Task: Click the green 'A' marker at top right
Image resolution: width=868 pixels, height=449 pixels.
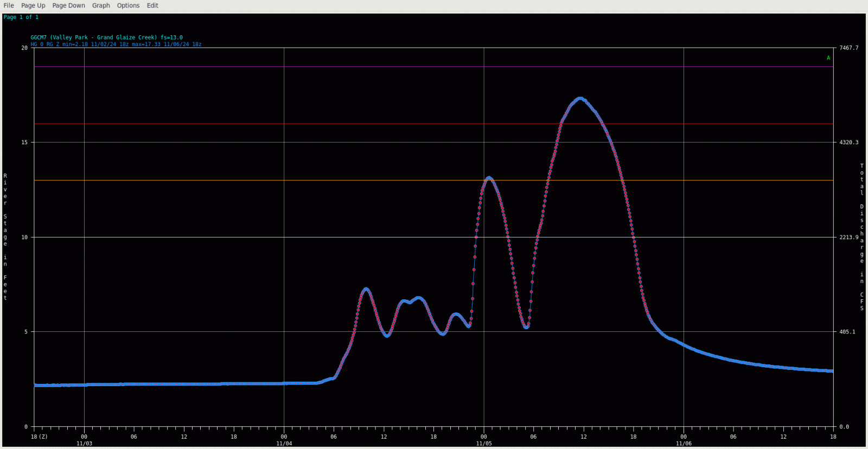Action: tap(828, 58)
